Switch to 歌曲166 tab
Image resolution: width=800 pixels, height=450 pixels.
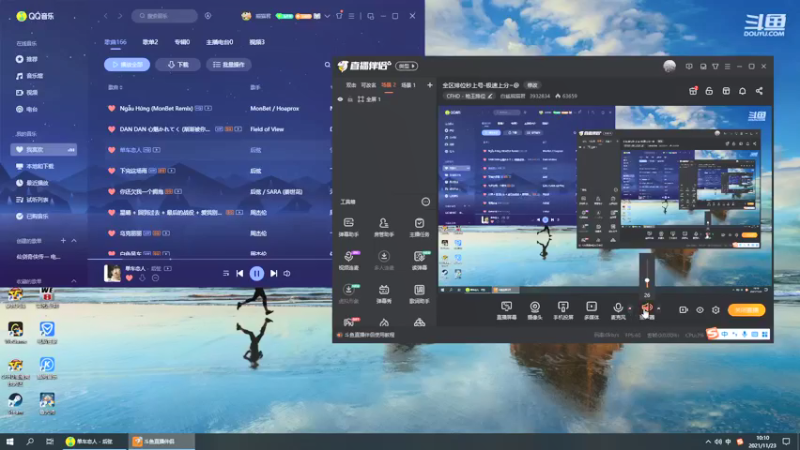click(x=115, y=42)
